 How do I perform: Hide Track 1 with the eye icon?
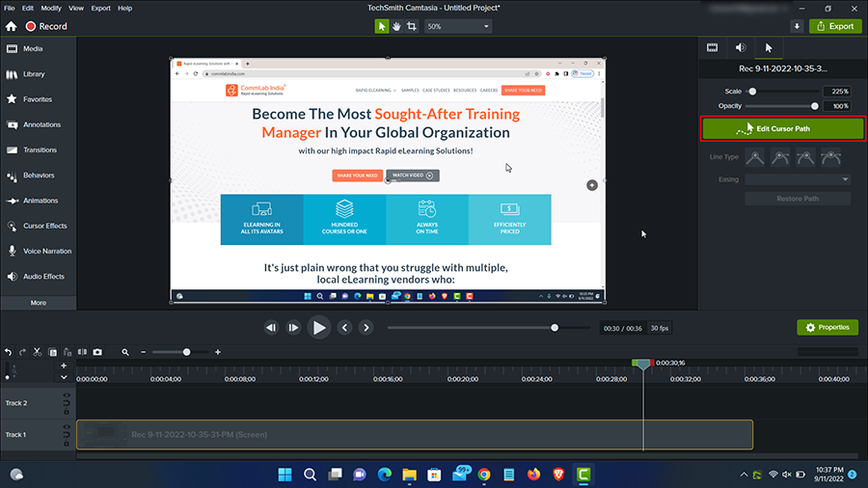pyautogui.click(x=67, y=427)
